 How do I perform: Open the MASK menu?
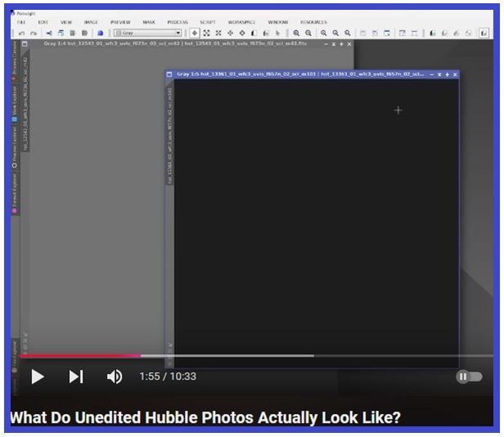[x=149, y=22]
